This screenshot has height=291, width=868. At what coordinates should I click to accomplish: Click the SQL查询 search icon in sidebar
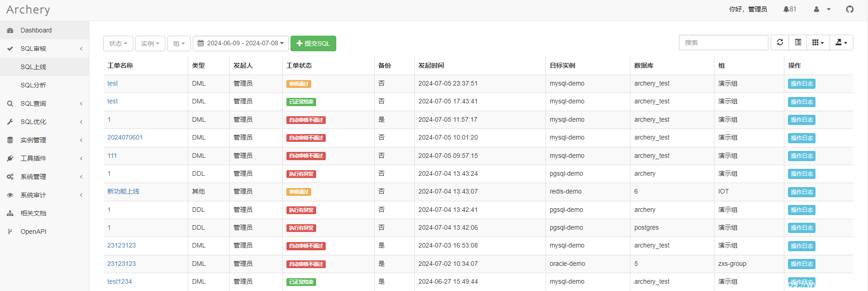(10, 104)
